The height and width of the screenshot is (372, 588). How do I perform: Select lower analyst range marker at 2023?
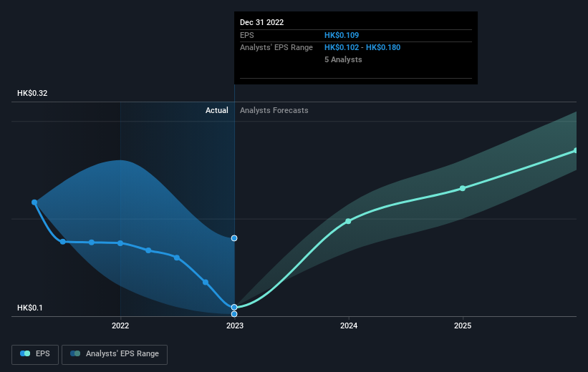[234, 314]
